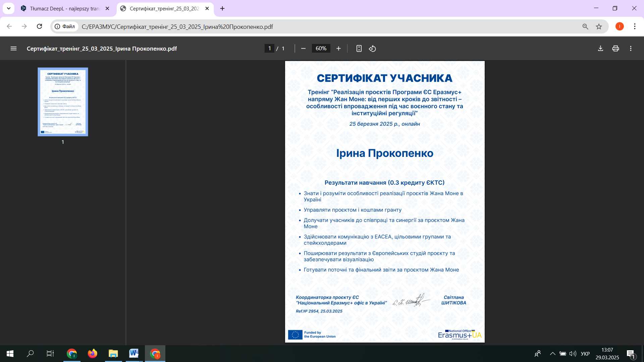Open Chrome's three-dot menu
644x362 pixels.
[x=635, y=26]
